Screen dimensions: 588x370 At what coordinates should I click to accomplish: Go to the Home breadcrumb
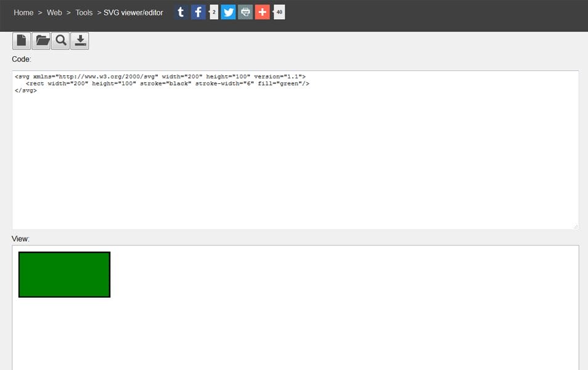coord(23,13)
